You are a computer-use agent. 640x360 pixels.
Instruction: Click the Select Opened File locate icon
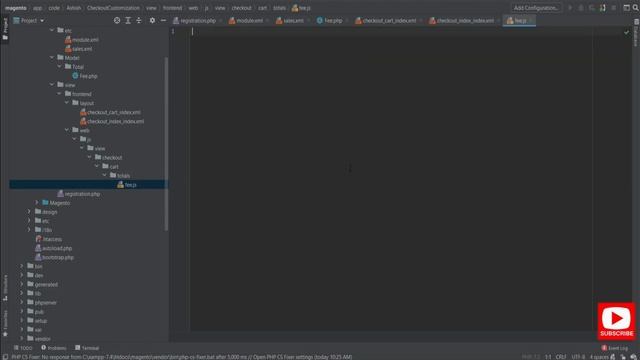click(x=117, y=20)
